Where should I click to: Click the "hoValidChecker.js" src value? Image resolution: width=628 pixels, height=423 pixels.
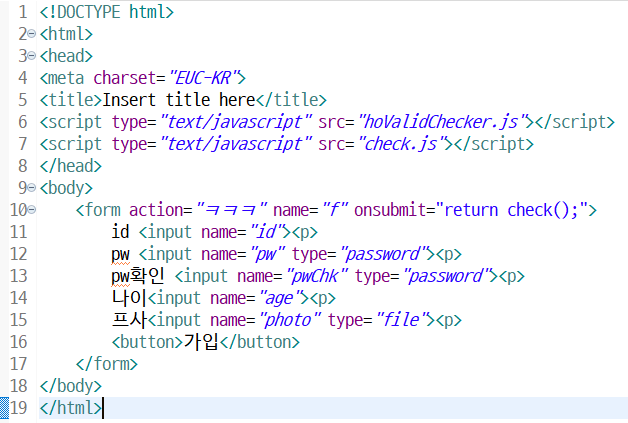tap(441, 122)
